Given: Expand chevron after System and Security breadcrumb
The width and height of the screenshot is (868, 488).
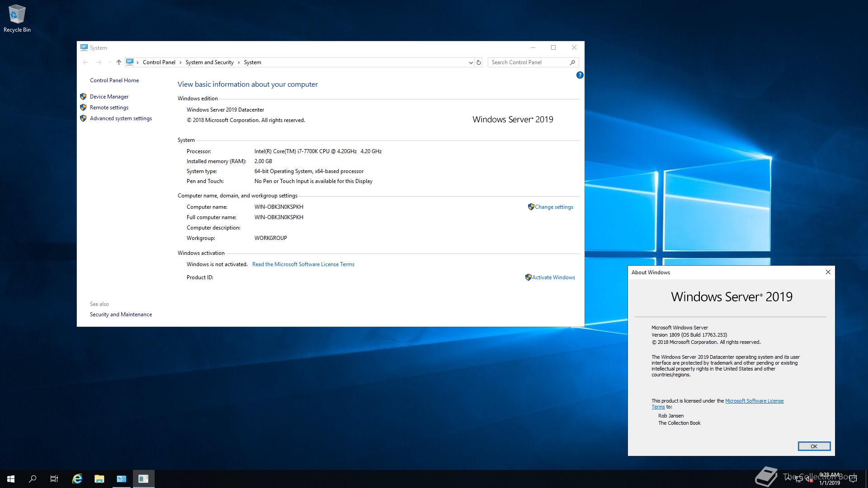Looking at the screenshot, I should (x=239, y=62).
